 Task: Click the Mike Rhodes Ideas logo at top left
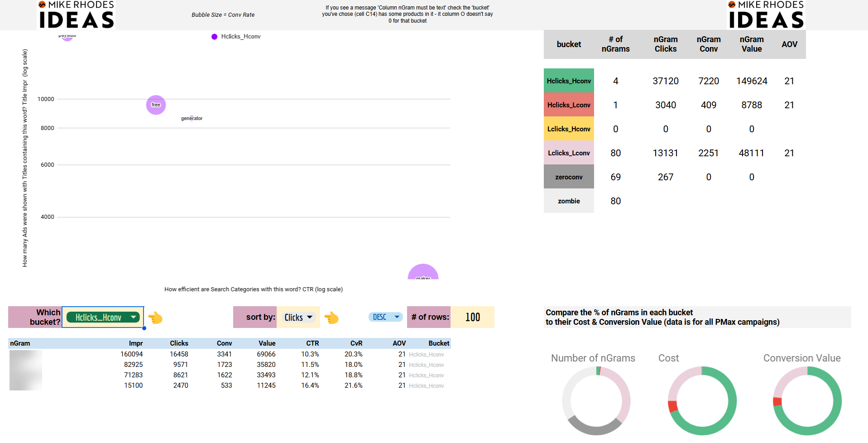pos(76,15)
